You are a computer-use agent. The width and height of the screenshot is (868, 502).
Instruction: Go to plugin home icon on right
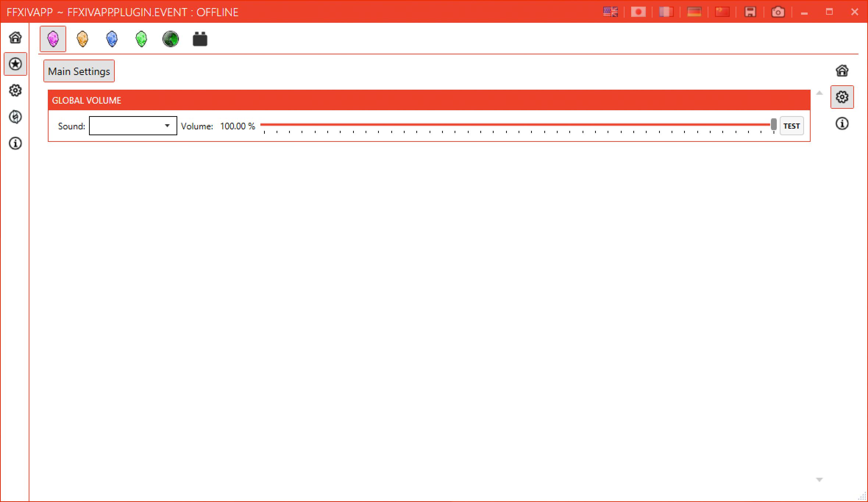tap(842, 71)
